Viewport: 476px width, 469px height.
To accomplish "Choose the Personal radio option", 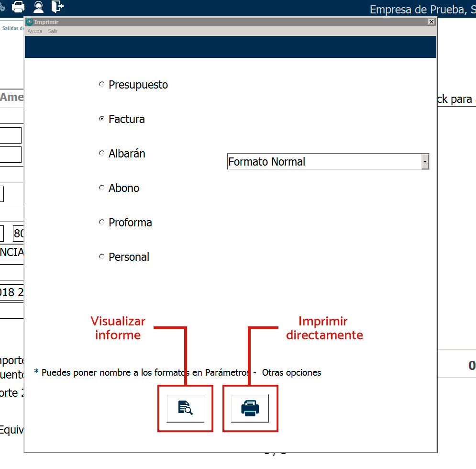I will click(x=101, y=257).
